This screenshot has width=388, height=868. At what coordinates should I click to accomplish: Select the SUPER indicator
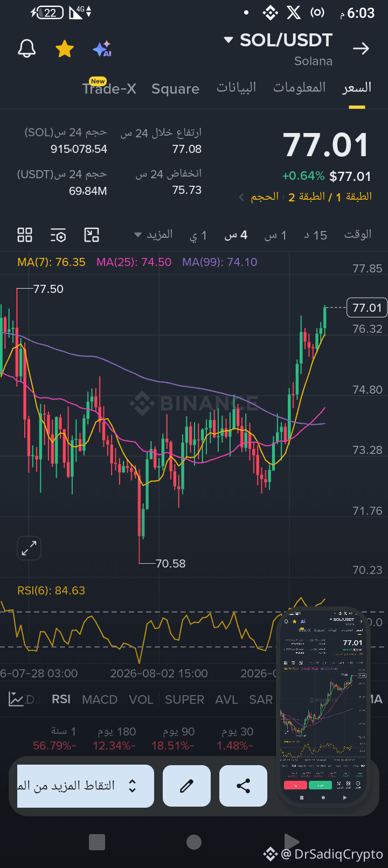coord(185,699)
